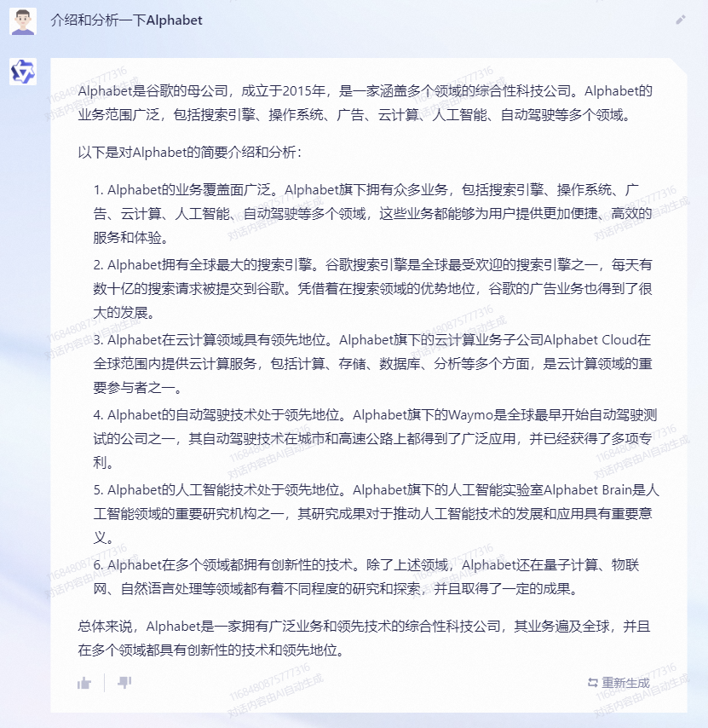
Task: Click the circular arrows icon beside 重新生成
Action: click(x=592, y=683)
